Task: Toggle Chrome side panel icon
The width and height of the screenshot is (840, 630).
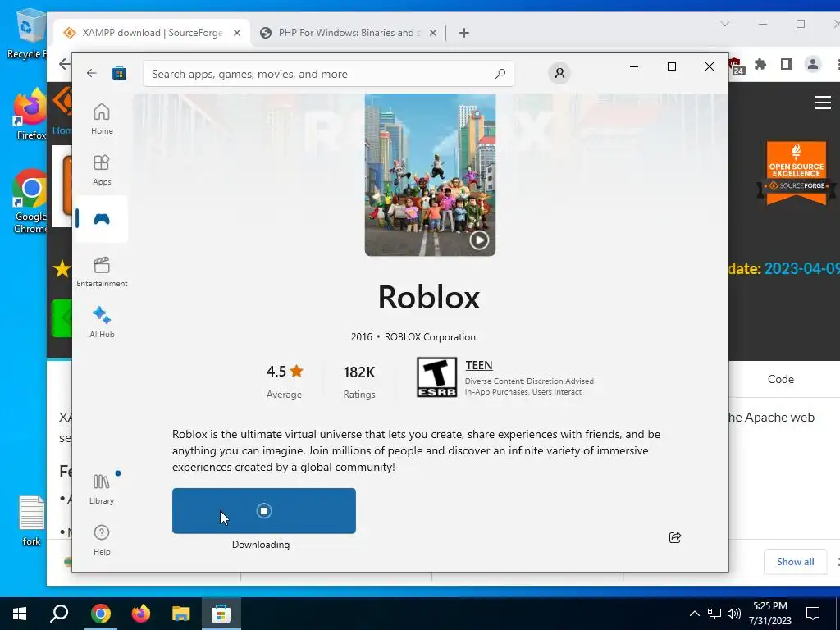Action: [786, 65]
